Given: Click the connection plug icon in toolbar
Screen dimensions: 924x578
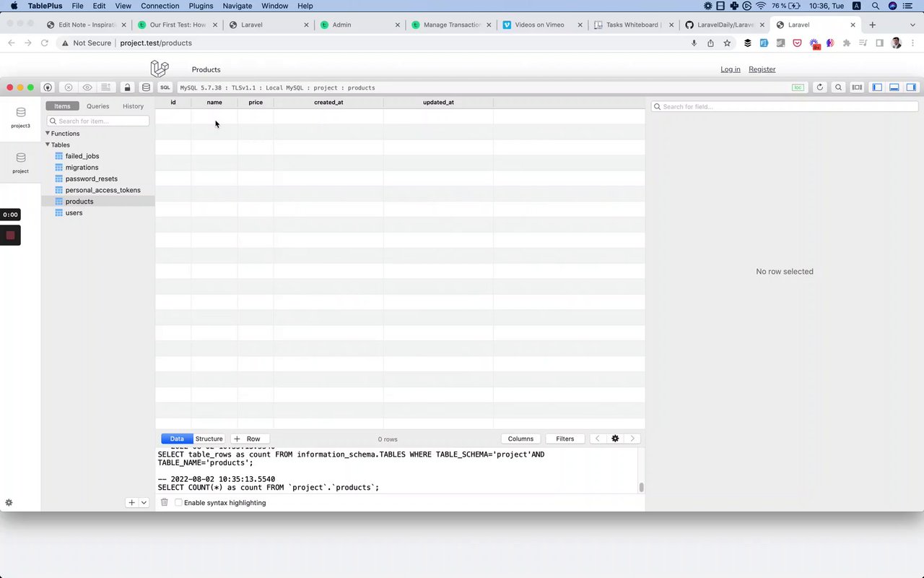Looking at the screenshot, I should pos(48,87).
